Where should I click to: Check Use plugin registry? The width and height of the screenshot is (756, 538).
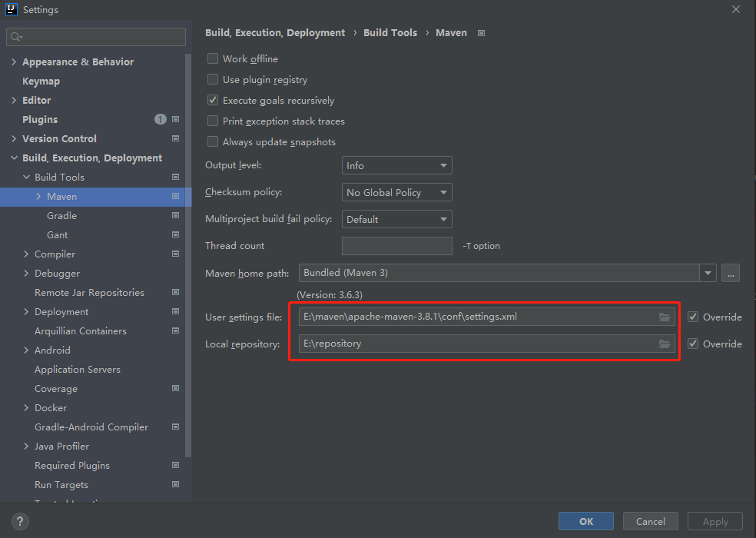coord(213,80)
